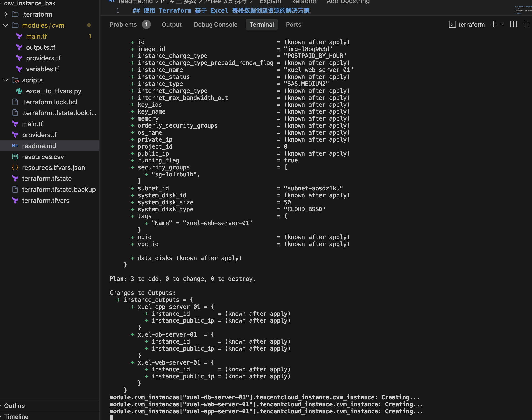Viewport: 532px width, 420px height.
Task: Expand the Outline section
Action: point(14,406)
